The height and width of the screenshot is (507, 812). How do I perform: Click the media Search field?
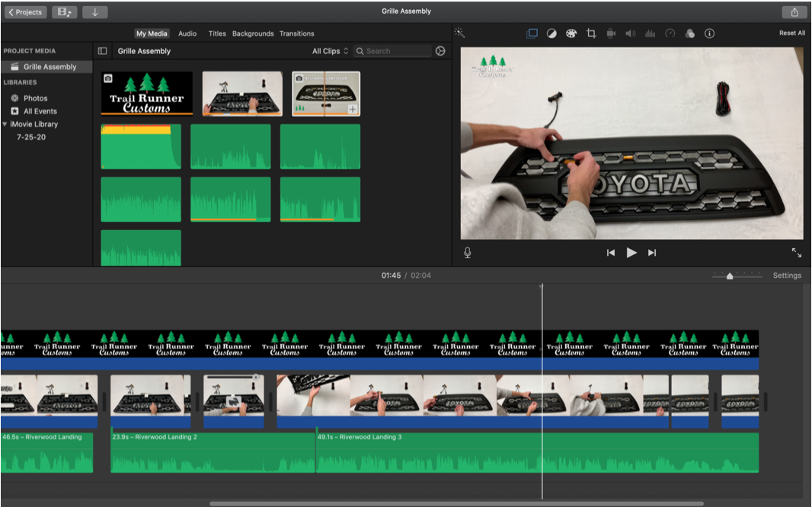(392, 51)
